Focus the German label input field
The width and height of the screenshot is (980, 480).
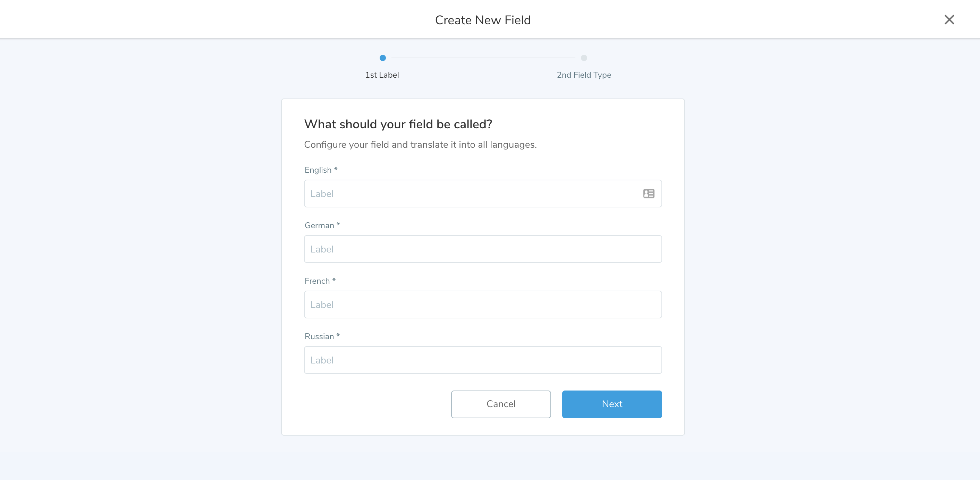coord(482,249)
